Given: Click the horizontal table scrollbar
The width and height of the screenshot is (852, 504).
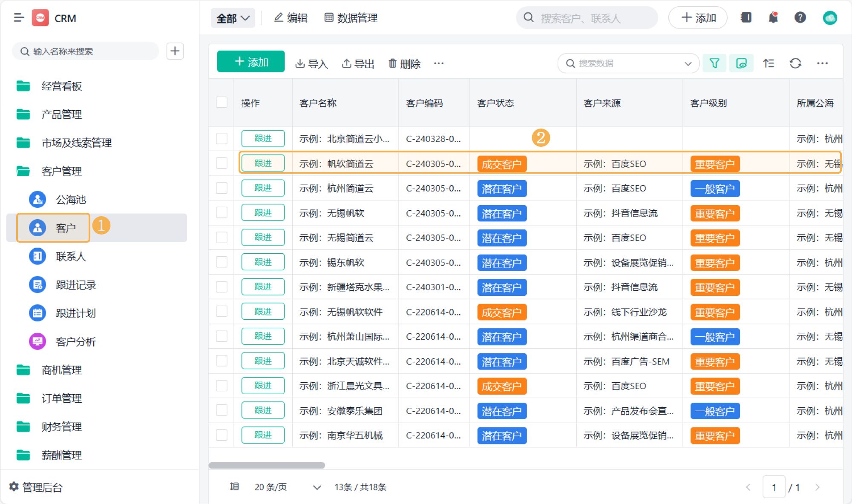Looking at the screenshot, I should (x=267, y=465).
